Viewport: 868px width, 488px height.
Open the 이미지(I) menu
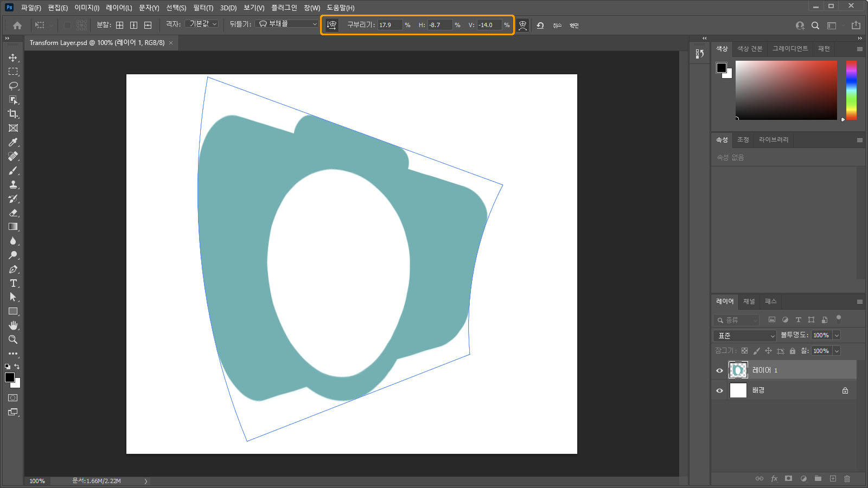coord(87,8)
